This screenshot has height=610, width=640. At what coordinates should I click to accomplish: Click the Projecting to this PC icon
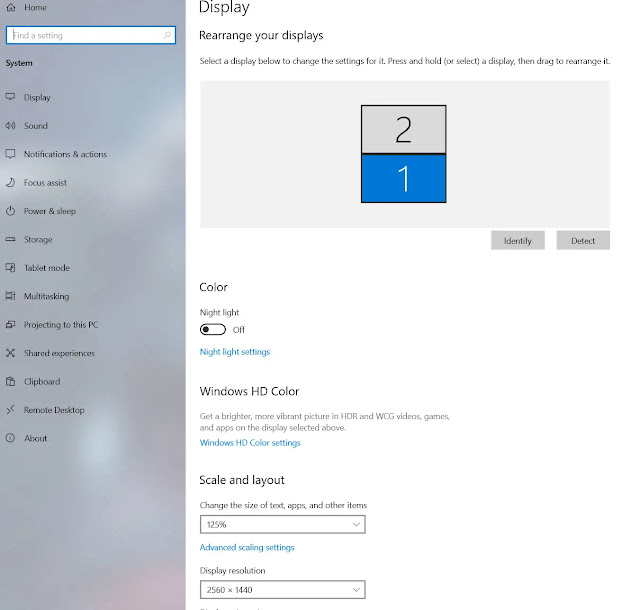(11, 325)
